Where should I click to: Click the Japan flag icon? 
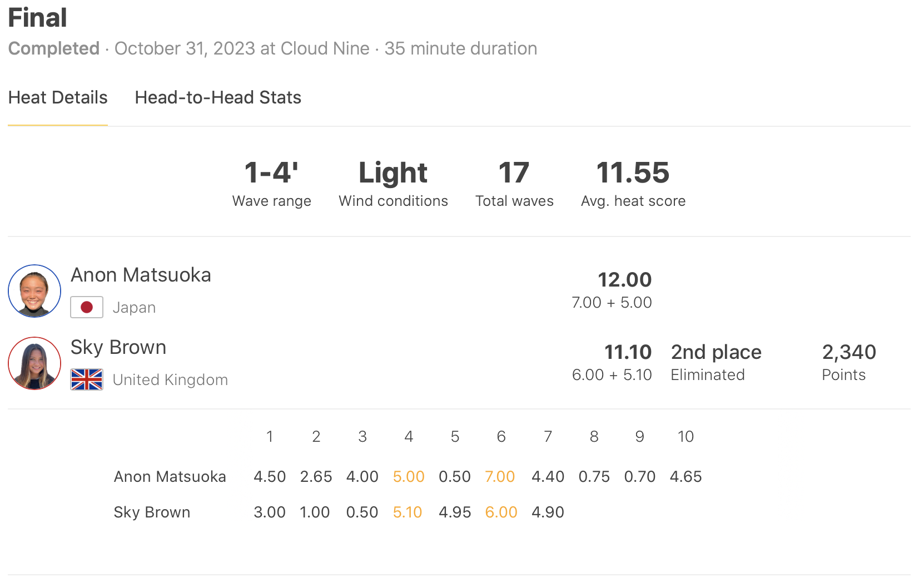tap(87, 307)
